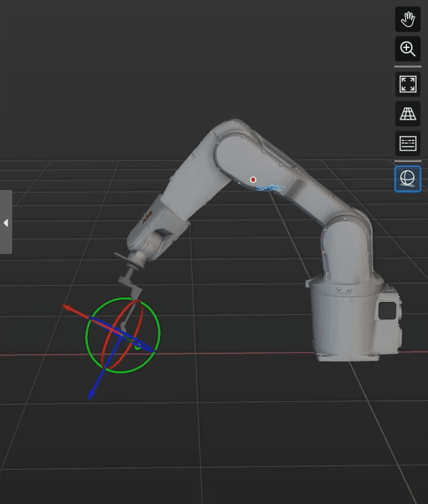
Task: Expand the left side panel arrow
Action: coord(6,222)
